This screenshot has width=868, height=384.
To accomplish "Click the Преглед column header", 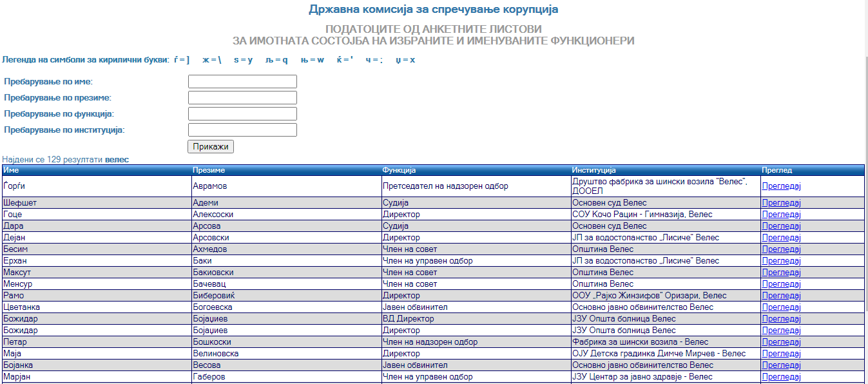I will [x=813, y=170].
